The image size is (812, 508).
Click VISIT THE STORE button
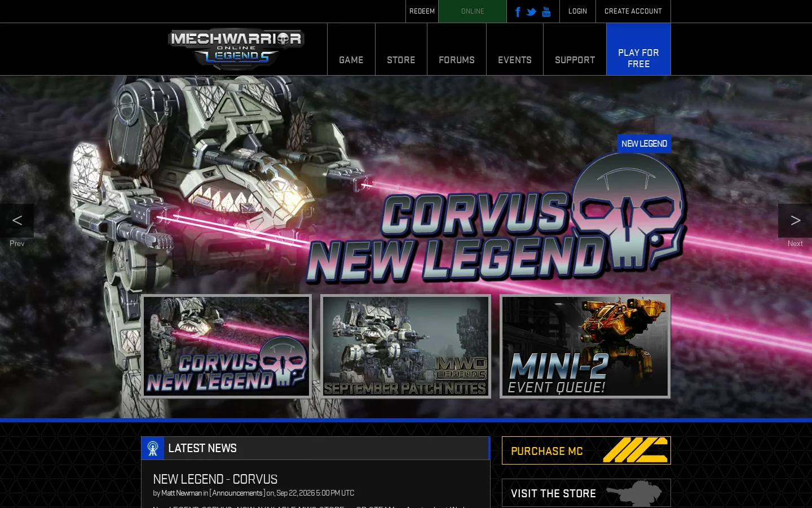coord(586,493)
